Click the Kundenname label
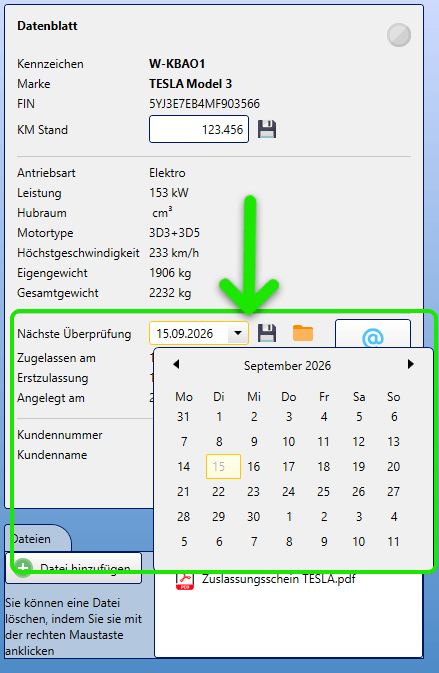Viewport: 439px width, 673px height. coord(52,455)
